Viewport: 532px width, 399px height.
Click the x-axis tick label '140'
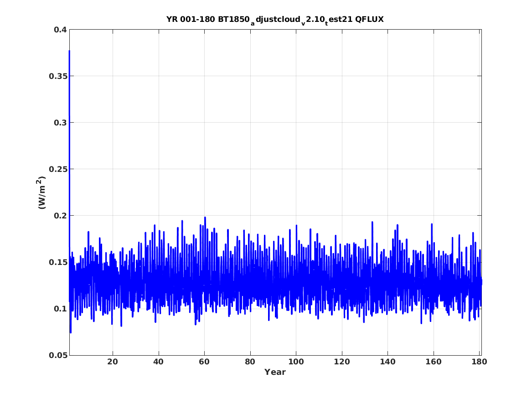coord(387,362)
